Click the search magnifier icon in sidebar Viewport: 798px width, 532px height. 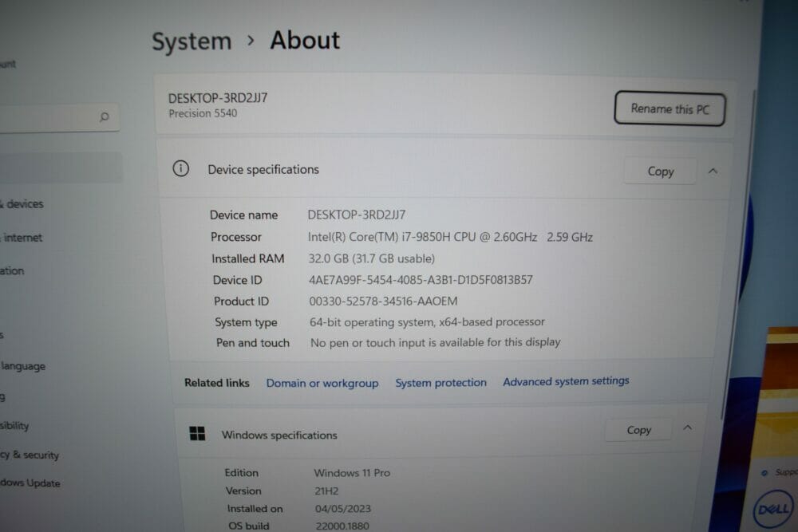(x=105, y=117)
